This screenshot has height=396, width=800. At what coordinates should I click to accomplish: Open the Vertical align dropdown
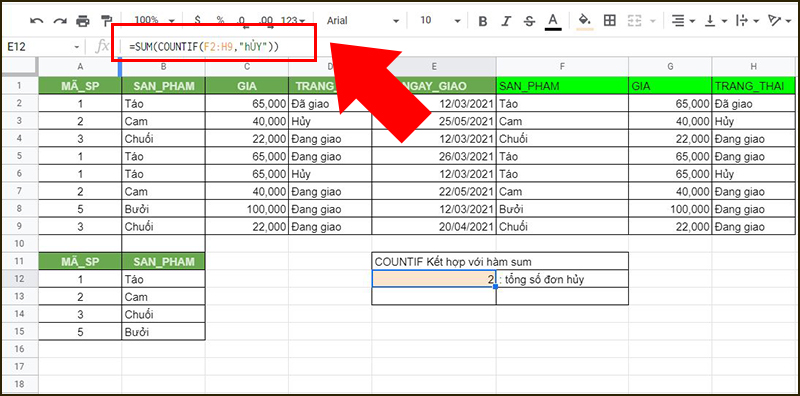point(716,21)
